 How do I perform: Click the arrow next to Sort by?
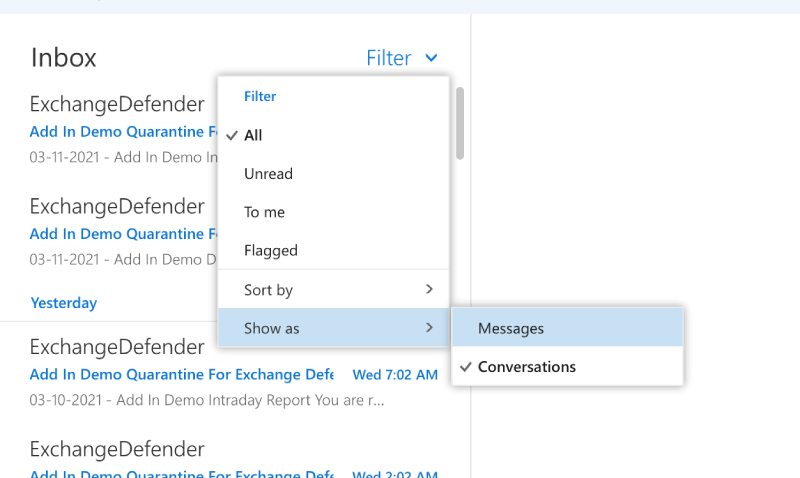(429, 289)
